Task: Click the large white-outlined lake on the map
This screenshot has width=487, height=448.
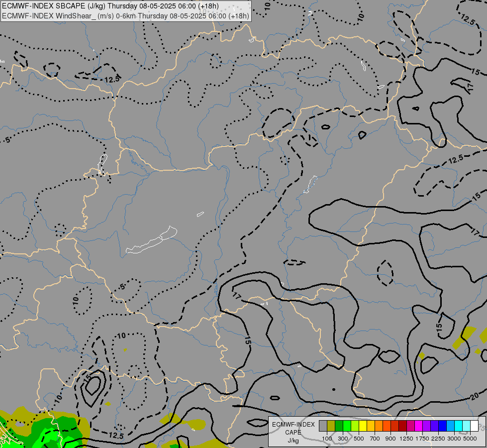Action: click(152, 240)
